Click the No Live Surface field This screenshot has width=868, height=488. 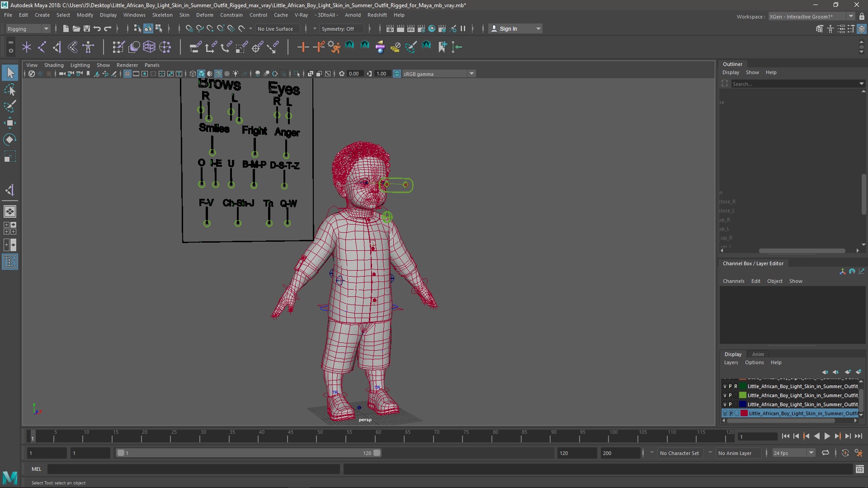[278, 28]
